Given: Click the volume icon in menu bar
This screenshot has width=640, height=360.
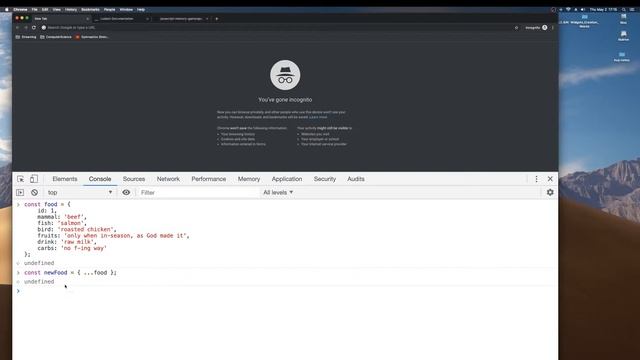Looking at the screenshot, I should 583,9.
